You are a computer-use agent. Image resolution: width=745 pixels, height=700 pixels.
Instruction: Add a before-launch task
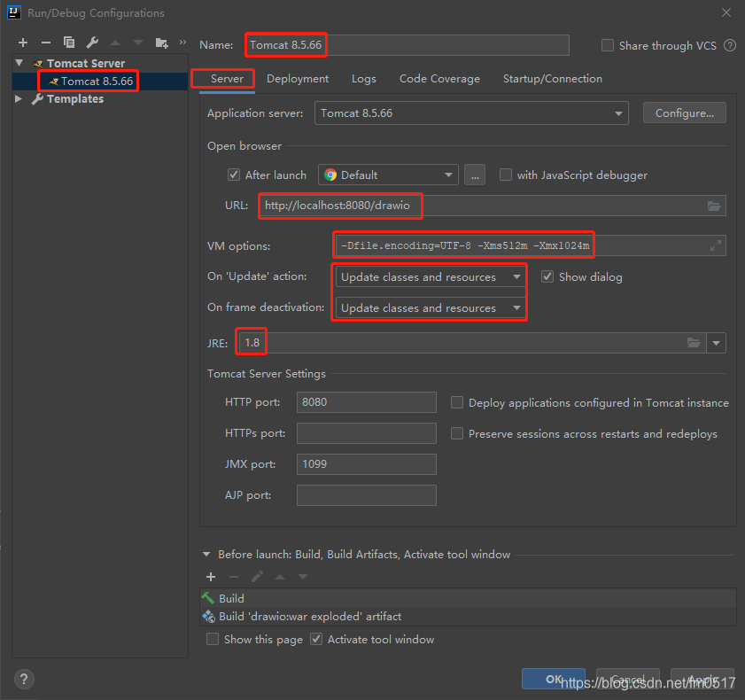211,577
